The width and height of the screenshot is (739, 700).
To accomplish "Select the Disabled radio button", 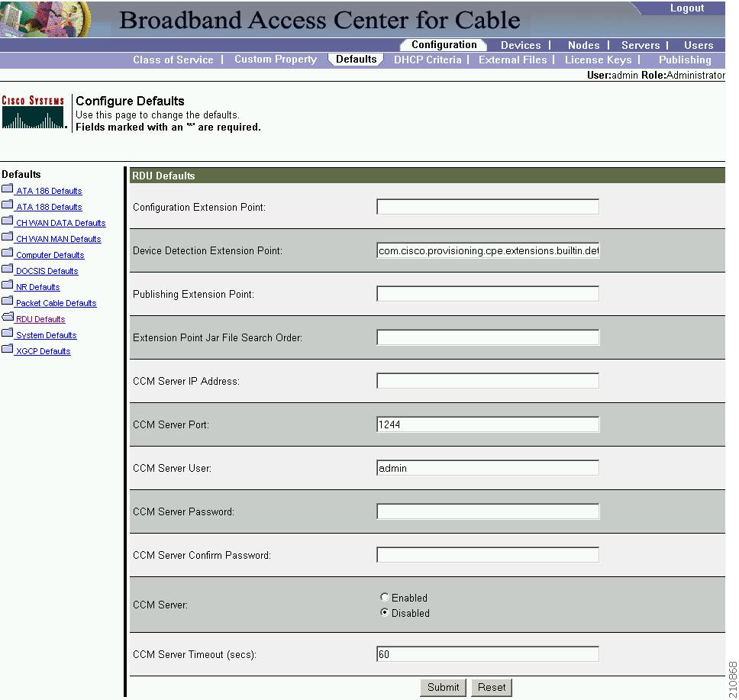I will pos(386,613).
